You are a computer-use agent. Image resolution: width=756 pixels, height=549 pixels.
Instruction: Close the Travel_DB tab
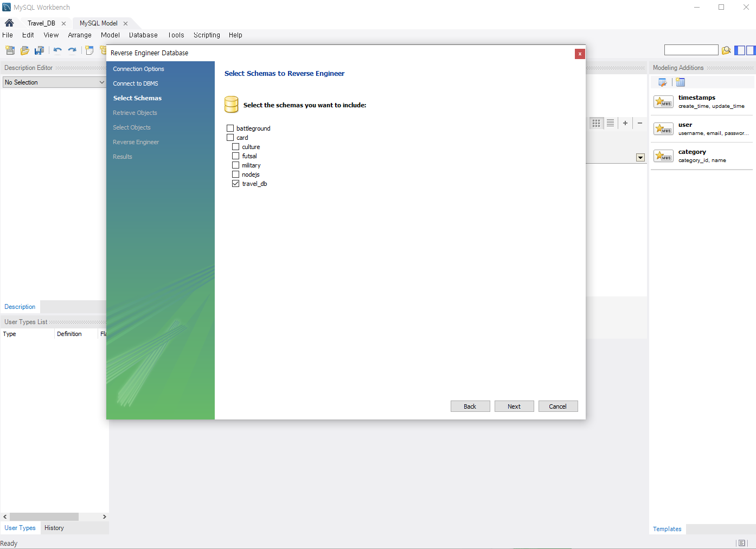tap(63, 23)
